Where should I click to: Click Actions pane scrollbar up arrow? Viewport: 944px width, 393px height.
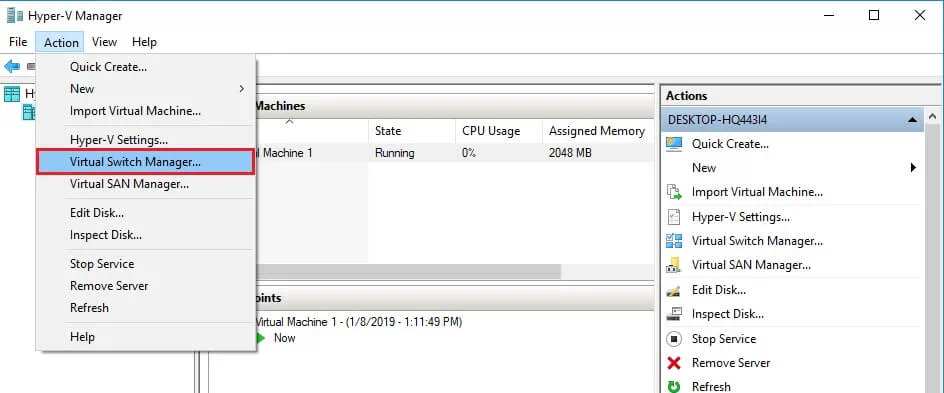tap(933, 116)
